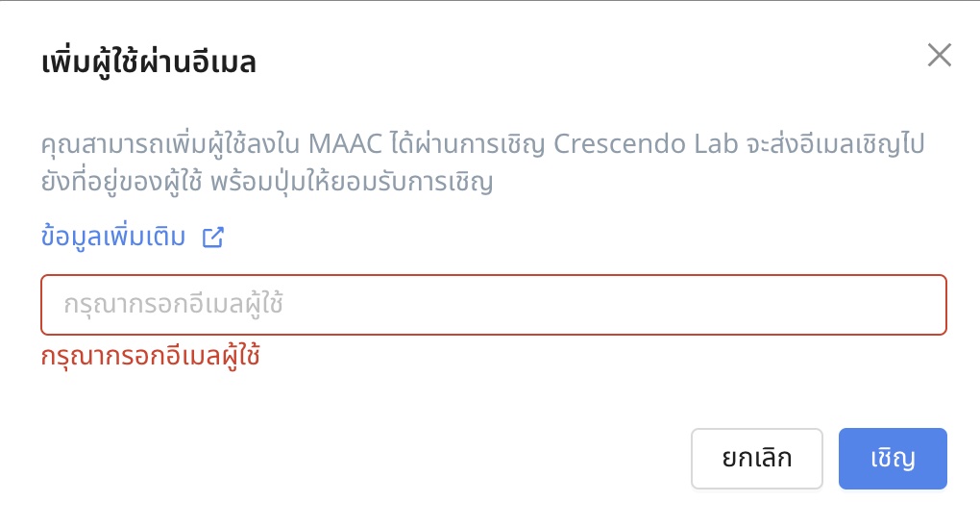Click the dialog title เพิ่มผู้ใช้ผ่านอีเมล
This screenshot has width=980, height=527.
point(149,65)
